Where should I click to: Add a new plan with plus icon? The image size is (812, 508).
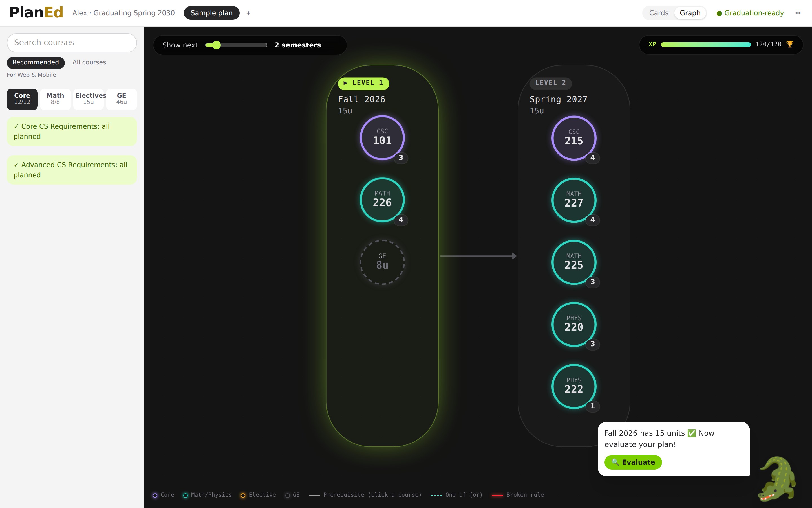[248, 13]
